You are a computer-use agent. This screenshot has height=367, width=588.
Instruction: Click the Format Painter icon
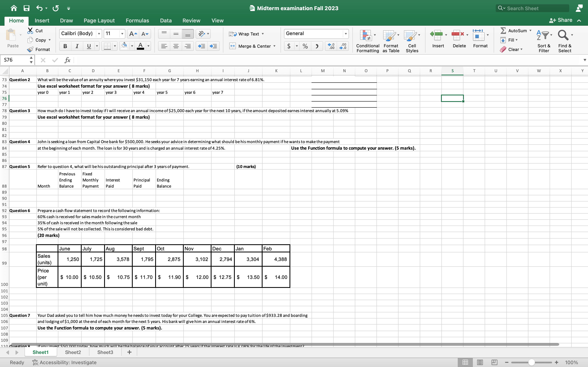(30, 49)
